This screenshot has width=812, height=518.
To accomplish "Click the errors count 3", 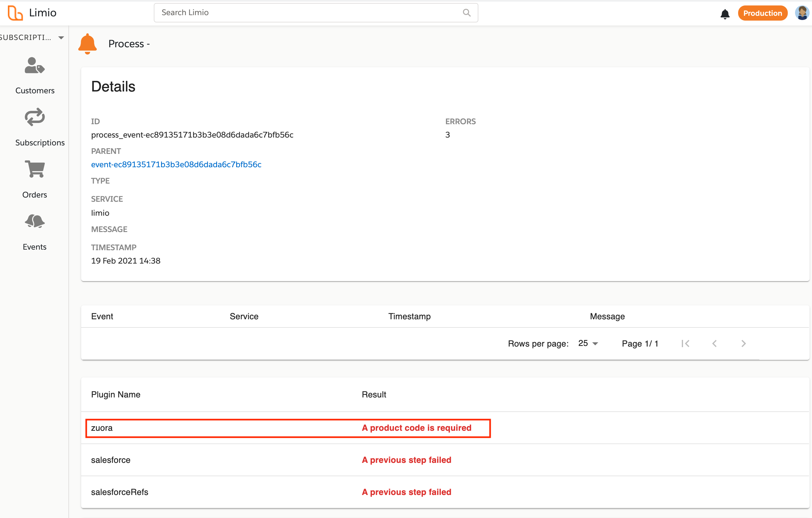I will [447, 134].
